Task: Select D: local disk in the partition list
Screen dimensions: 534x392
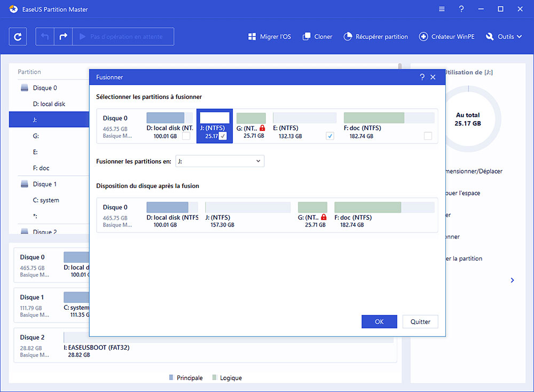Action: tap(49, 104)
